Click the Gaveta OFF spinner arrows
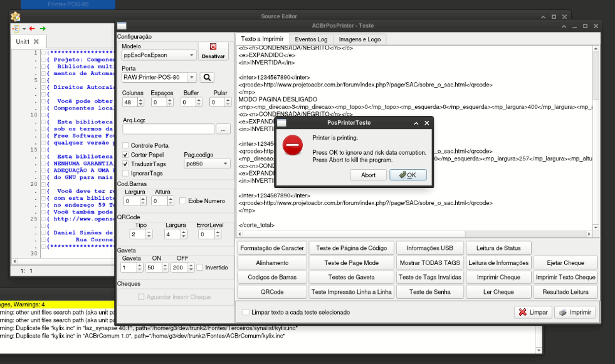This screenshot has height=364, width=615. click(x=191, y=268)
